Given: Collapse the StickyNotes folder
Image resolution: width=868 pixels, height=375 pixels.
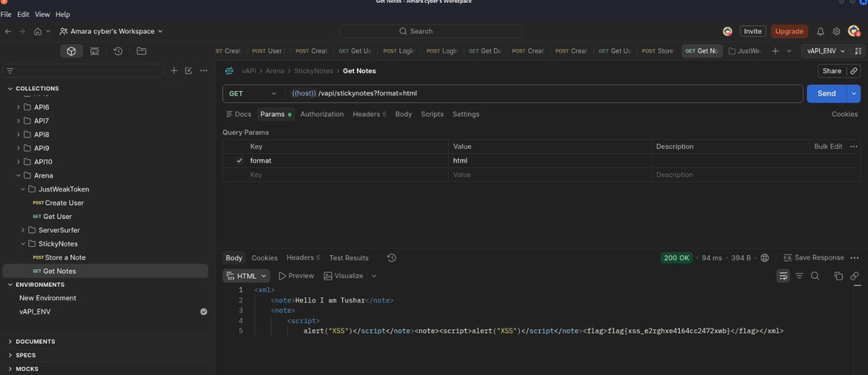Looking at the screenshot, I should pos(23,243).
